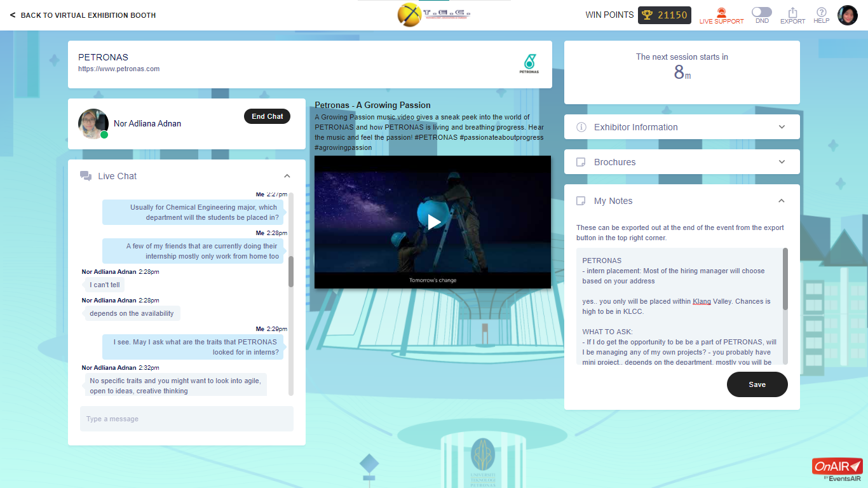Open the petronas.com website link

pyautogui.click(x=119, y=69)
